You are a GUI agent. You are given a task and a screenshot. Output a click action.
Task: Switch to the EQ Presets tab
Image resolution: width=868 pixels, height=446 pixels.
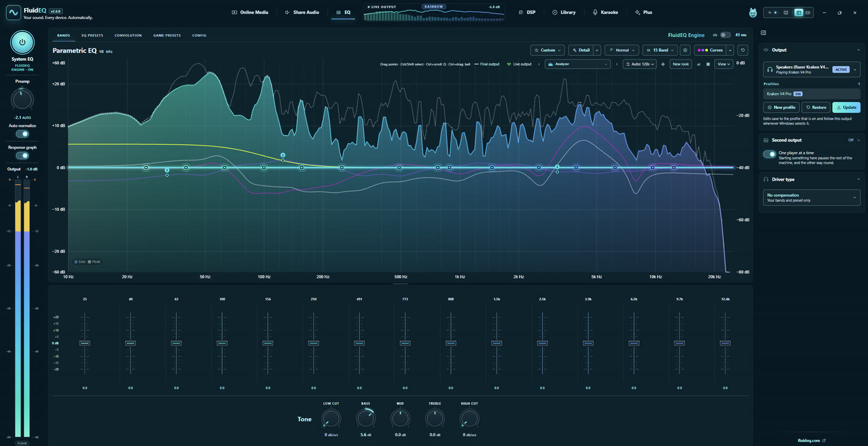tap(92, 35)
